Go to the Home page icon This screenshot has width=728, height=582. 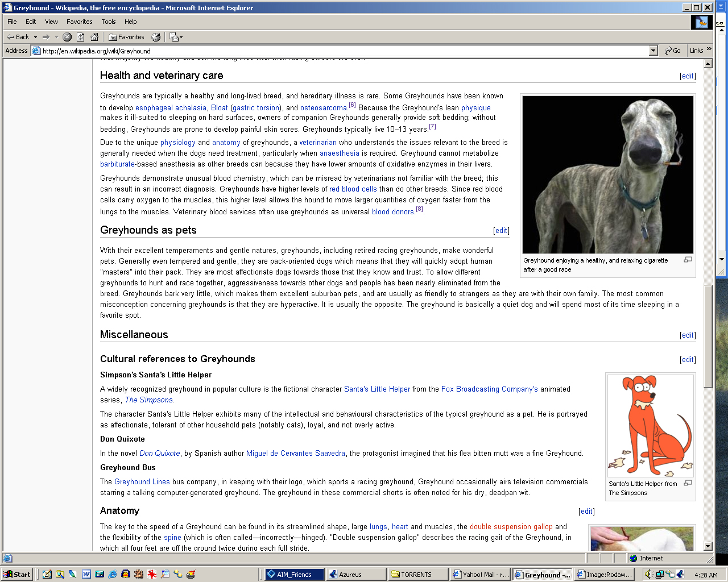(x=94, y=37)
